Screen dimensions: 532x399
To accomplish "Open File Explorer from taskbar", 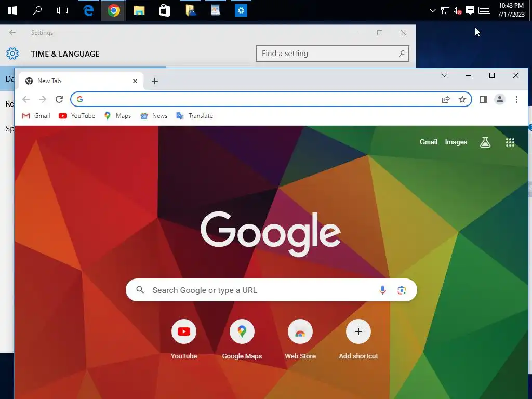I will [139, 10].
